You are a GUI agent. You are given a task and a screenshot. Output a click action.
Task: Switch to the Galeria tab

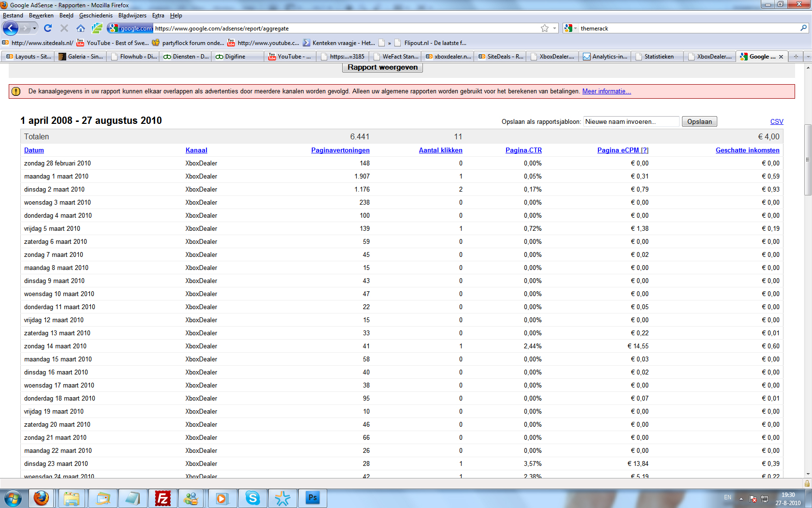point(80,57)
